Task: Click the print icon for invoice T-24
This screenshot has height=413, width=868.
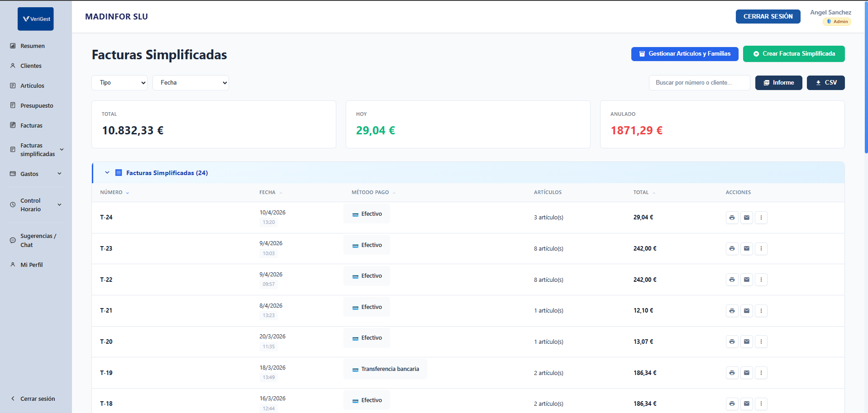Action: pos(732,218)
